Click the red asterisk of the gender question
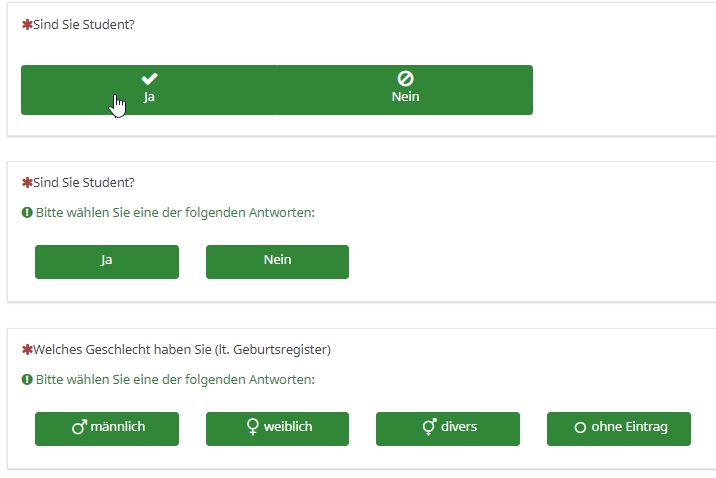Image resolution: width=716 pixels, height=478 pixels. point(27,350)
